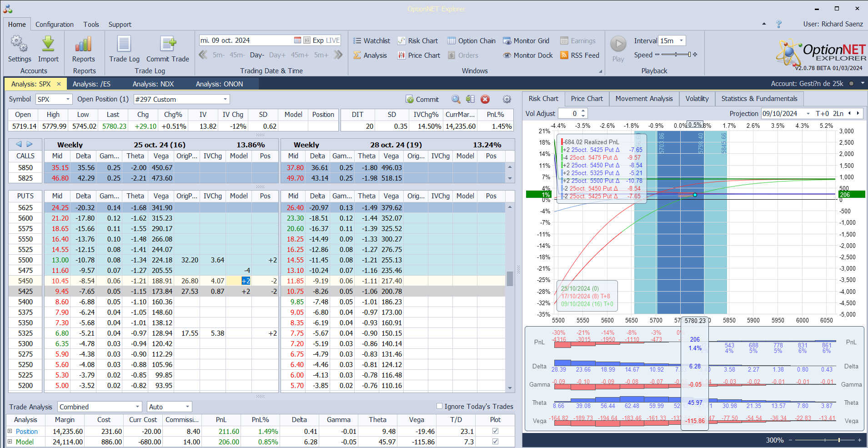Step back one day with Day-
868x448 pixels.
pos(257,55)
